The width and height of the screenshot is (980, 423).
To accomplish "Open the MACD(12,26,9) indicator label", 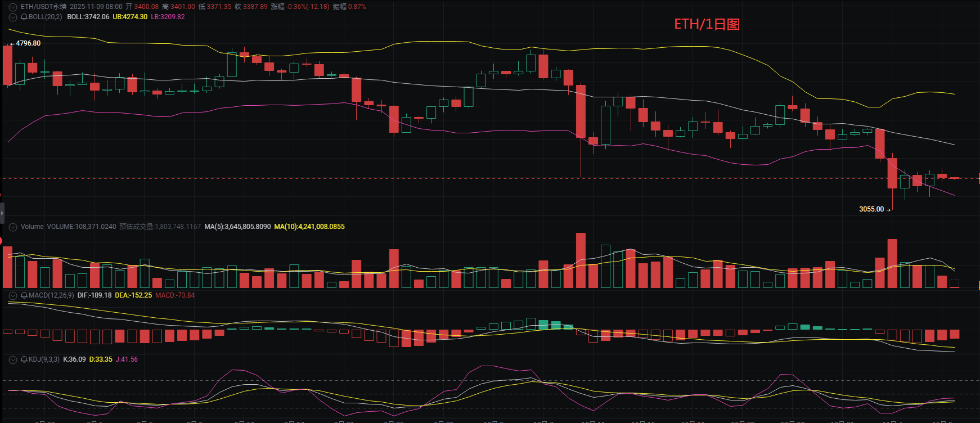I will tap(51, 295).
